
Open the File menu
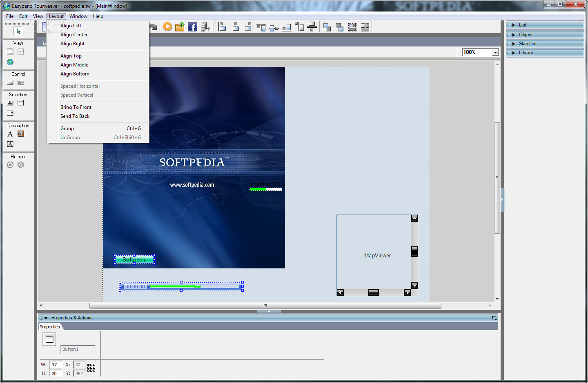pos(10,16)
